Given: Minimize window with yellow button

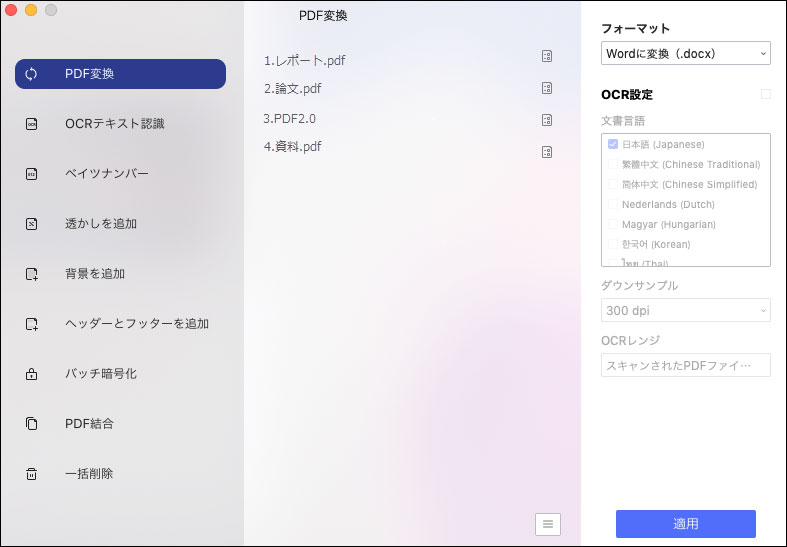Looking at the screenshot, I should coord(31,10).
